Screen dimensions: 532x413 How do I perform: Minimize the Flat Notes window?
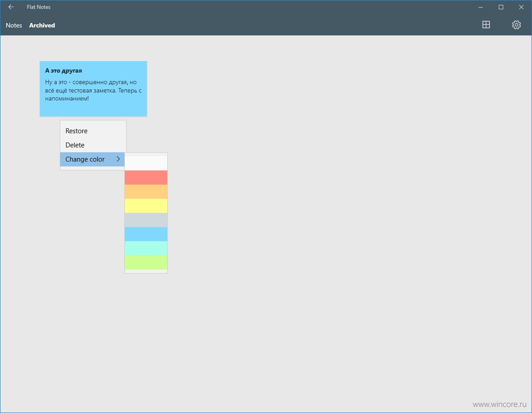(481, 7)
